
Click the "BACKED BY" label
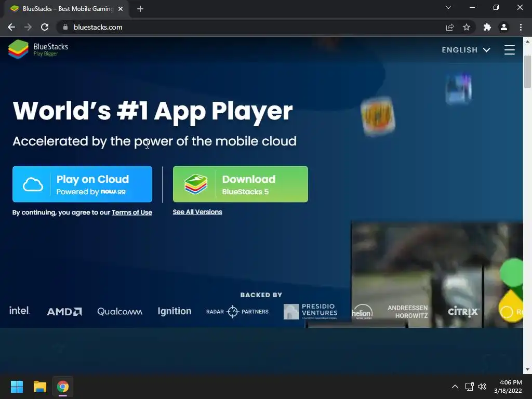click(x=261, y=295)
